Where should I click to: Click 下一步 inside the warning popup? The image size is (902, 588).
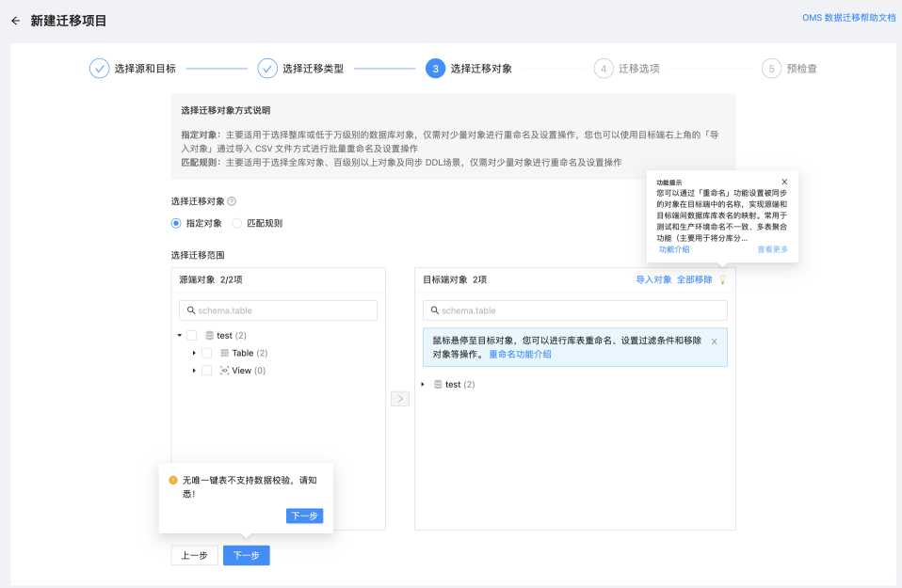(304, 516)
